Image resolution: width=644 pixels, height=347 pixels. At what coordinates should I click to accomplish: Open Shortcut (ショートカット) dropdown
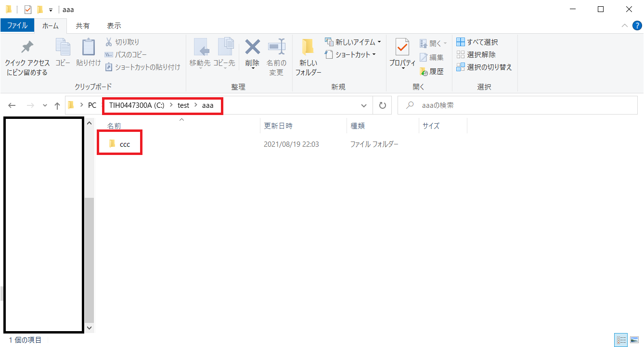point(350,55)
